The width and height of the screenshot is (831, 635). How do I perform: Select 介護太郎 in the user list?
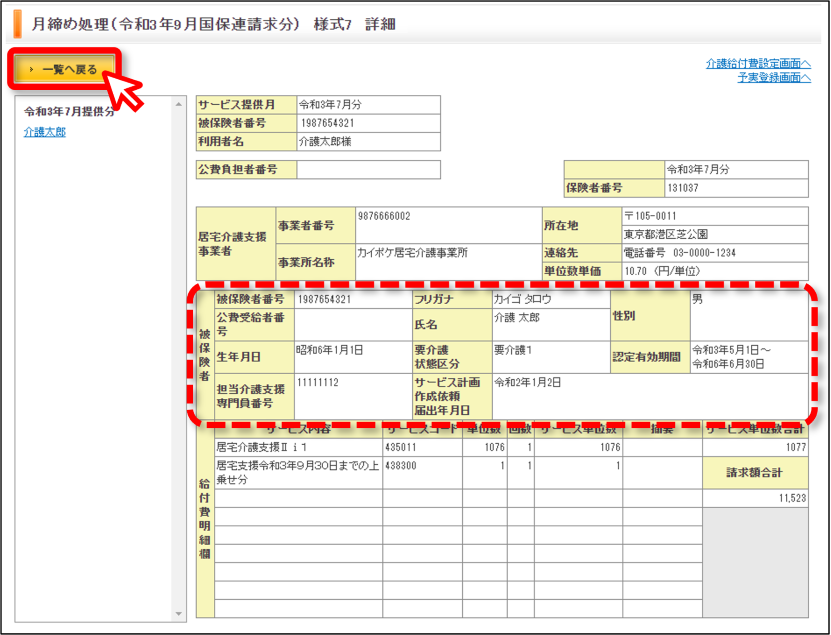coord(45,132)
